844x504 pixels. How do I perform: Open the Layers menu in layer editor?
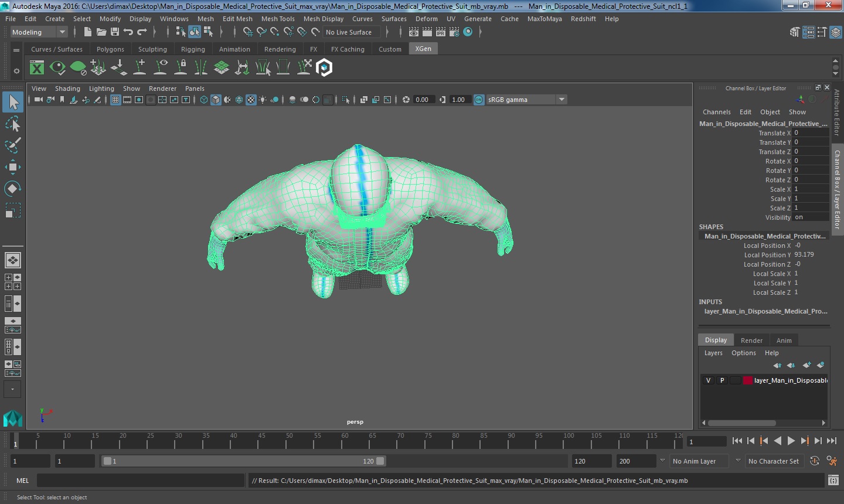point(713,353)
